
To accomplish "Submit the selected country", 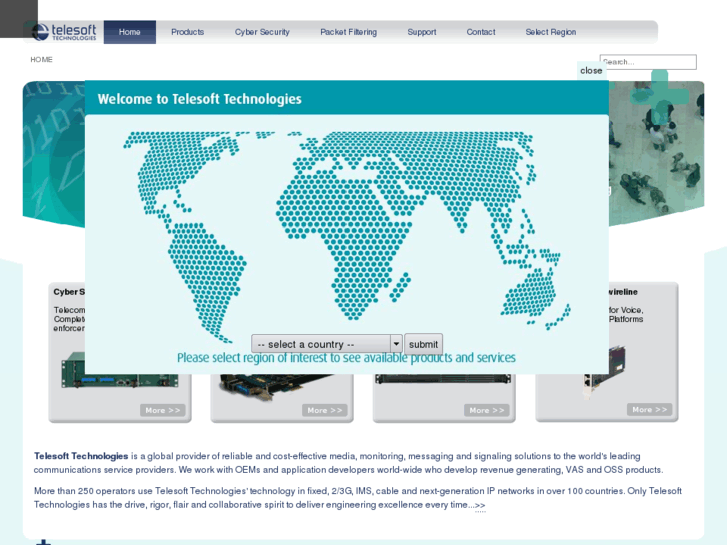I will point(423,344).
